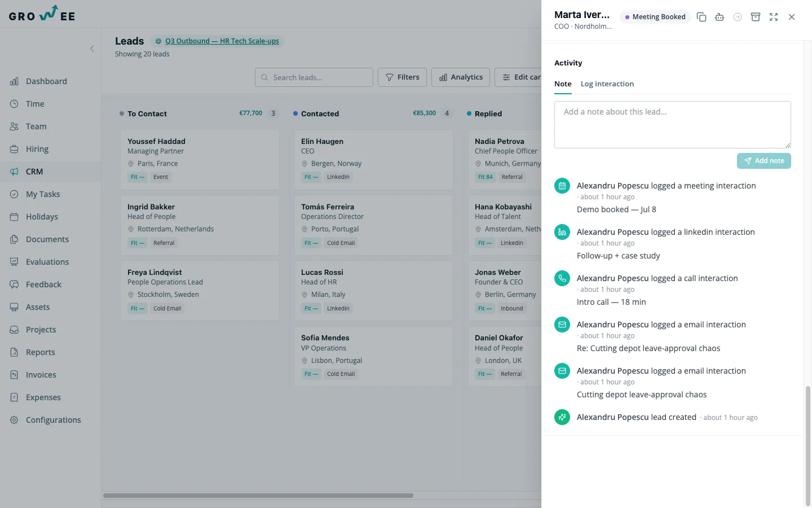Expand the lead panel to fullscreen
Screen dimensions: 812x508
[x=774, y=17]
